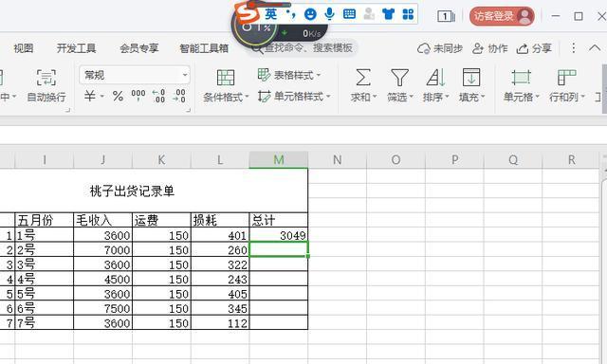Image resolution: width=607 pixels, height=364 pixels.
Task: Click the 单元格 (Cell) icon
Action: (521, 78)
